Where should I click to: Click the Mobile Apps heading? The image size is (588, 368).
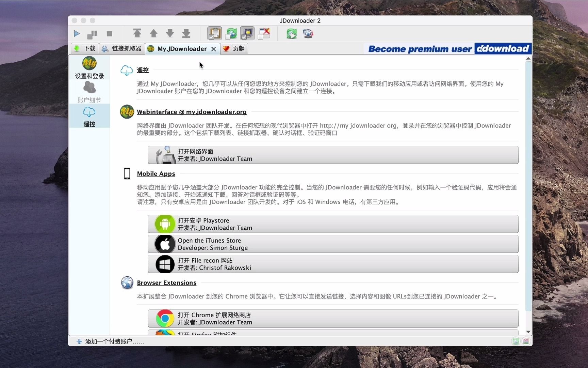tap(156, 174)
